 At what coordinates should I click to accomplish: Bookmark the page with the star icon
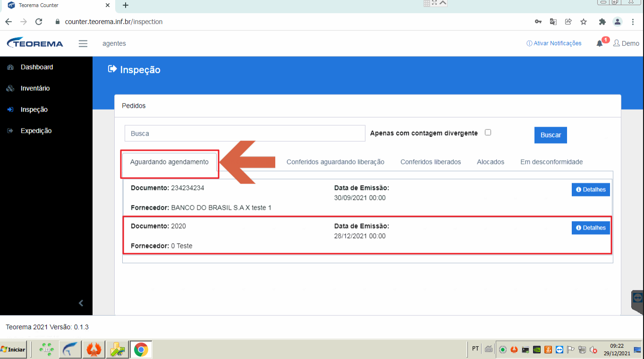coord(584,22)
